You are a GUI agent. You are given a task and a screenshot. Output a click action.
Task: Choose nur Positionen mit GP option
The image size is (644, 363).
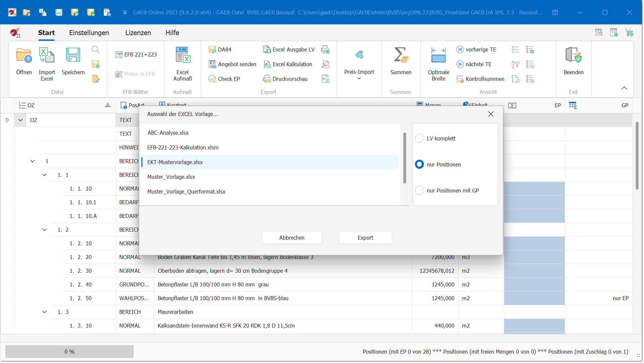coord(419,191)
